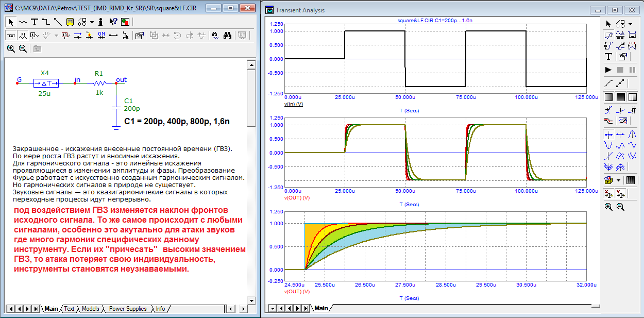Toggle the vertical grid lines view
The image size is (644, 318).
(x=608, y=96)
